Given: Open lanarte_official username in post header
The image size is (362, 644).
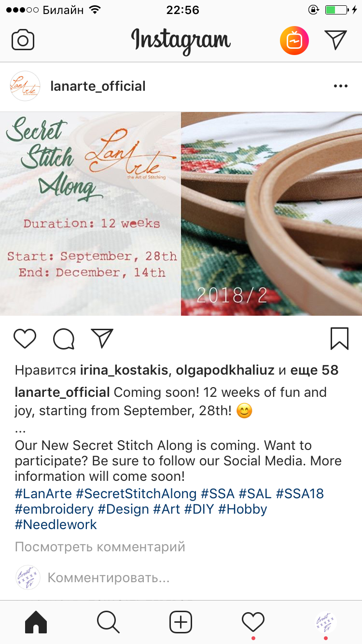Looking at the screenshot, I should point(98,86).
